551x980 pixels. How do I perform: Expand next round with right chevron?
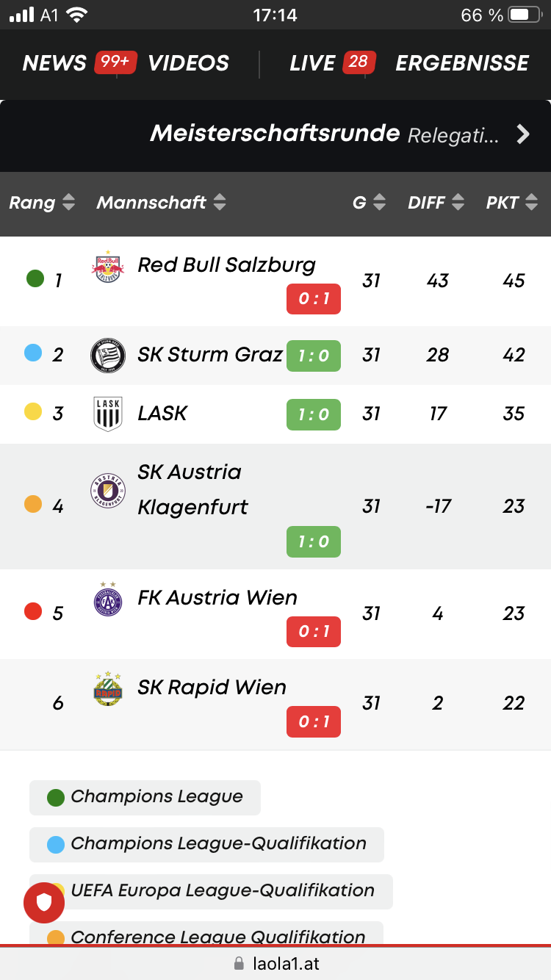click(x=522, y=134)
